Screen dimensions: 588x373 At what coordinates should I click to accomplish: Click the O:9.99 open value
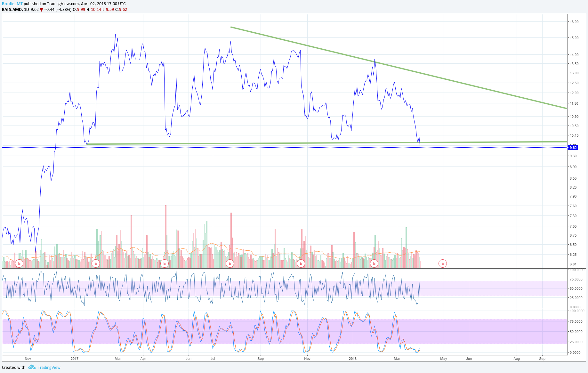pos(79,10)
